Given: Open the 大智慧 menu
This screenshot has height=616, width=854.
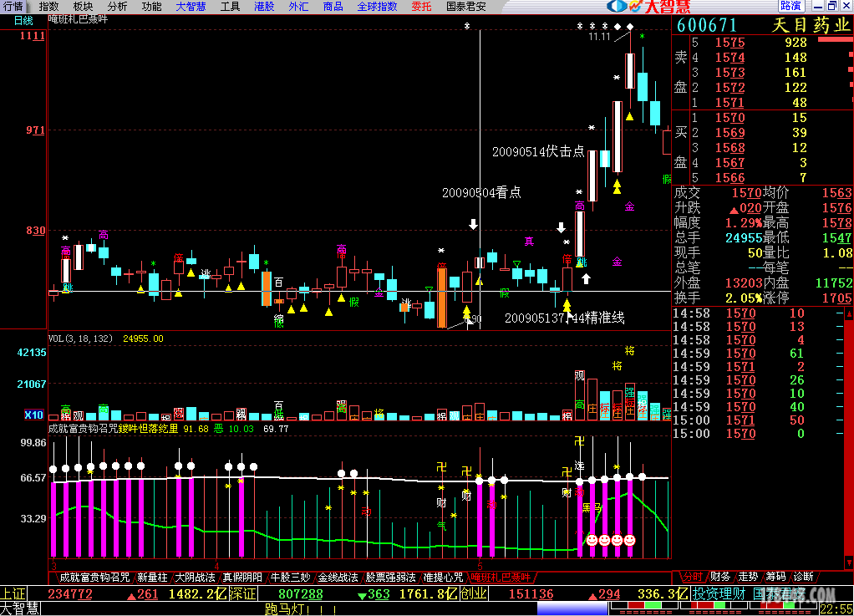Looking at the screenshot, I should point(191,7).
